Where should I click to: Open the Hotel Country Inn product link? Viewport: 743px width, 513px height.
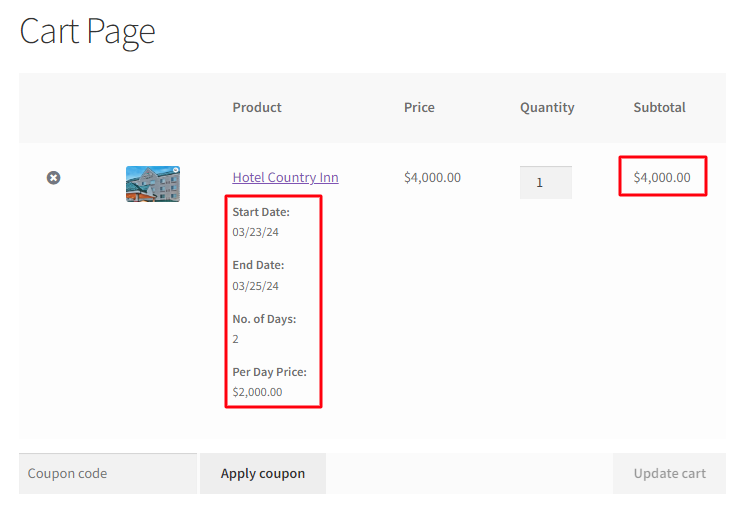(285, 177)
